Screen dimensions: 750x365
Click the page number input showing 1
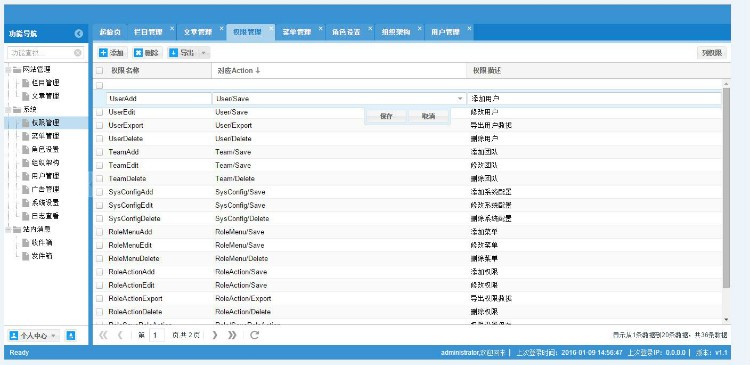(x=156, y=335)
